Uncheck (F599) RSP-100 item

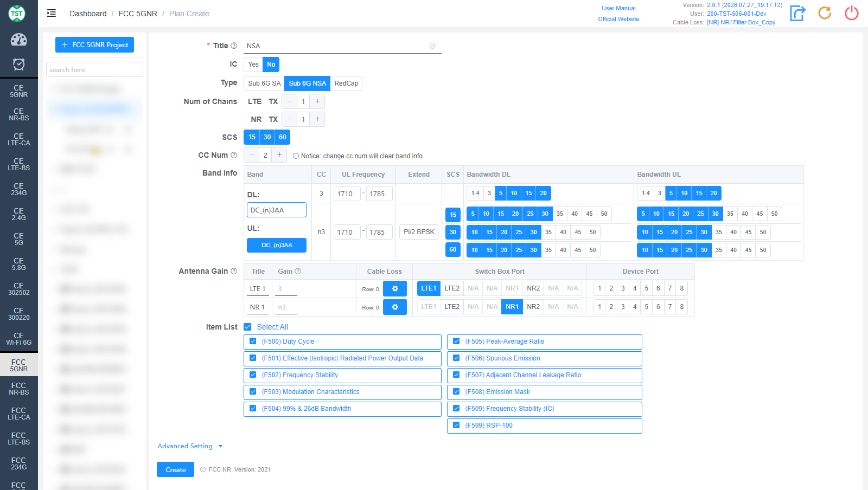456,425
